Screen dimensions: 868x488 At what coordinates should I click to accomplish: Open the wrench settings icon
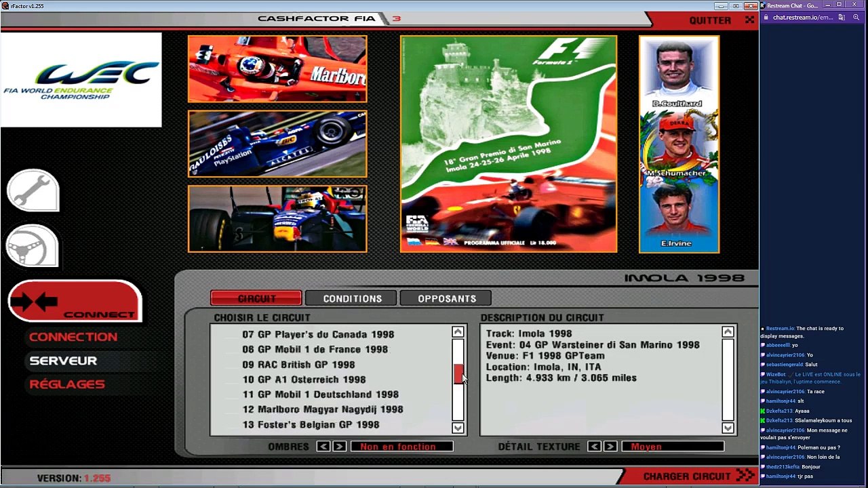tap(33, 190)
